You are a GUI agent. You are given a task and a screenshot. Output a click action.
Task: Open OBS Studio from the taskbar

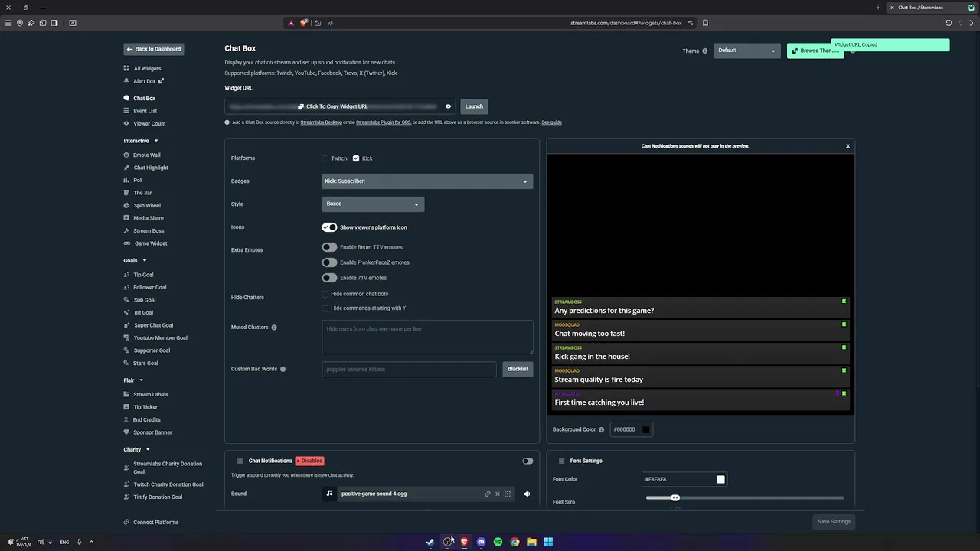447,542
